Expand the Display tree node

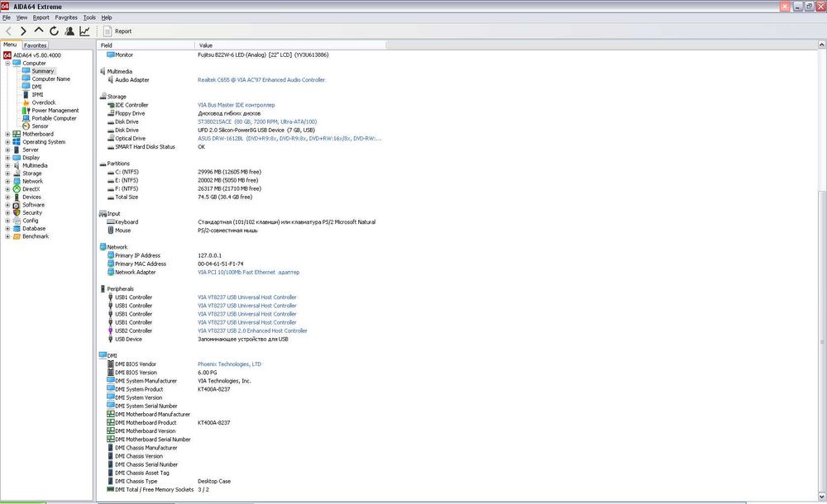pos(7,158)
